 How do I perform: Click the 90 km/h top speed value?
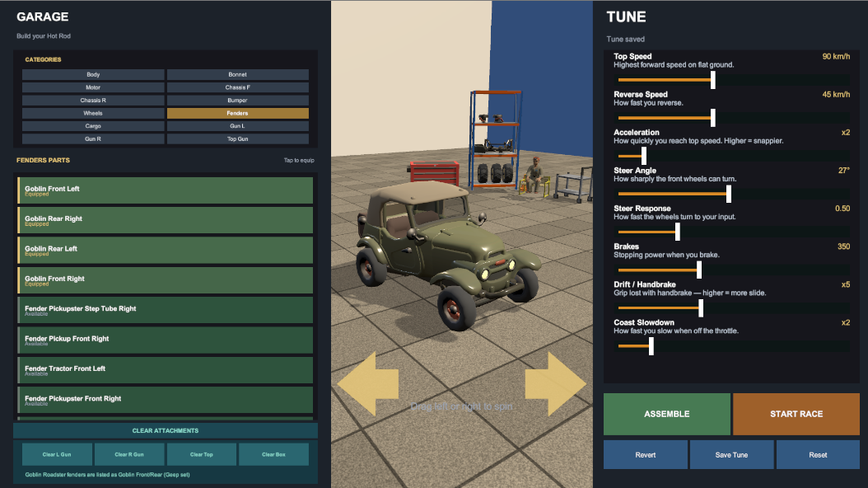tap(836, 57)
